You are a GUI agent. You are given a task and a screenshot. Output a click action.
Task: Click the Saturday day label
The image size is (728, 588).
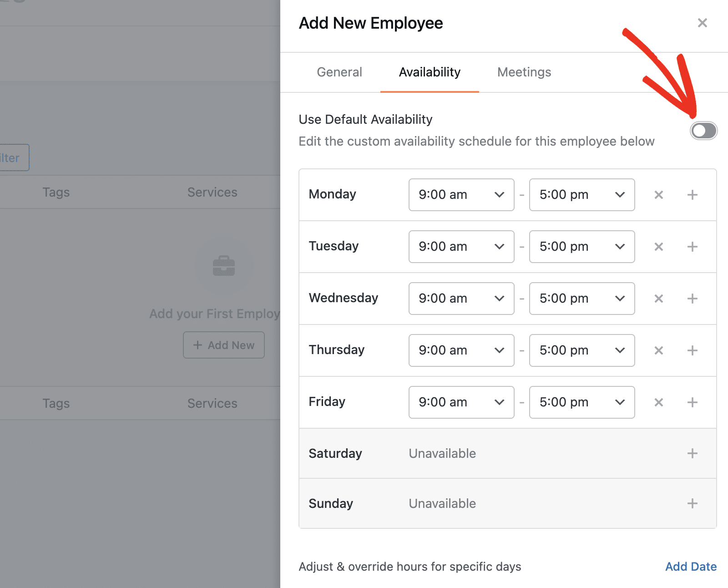click(335, 453)
